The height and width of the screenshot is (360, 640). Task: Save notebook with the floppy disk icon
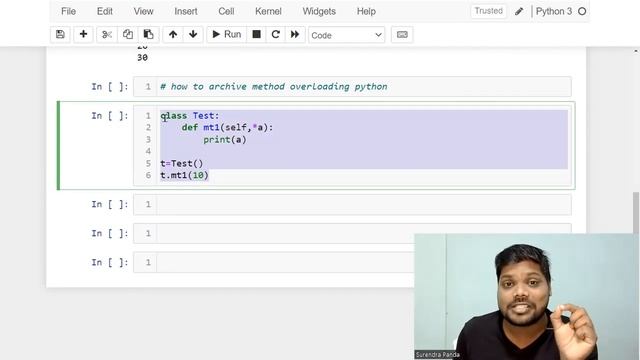60,35
